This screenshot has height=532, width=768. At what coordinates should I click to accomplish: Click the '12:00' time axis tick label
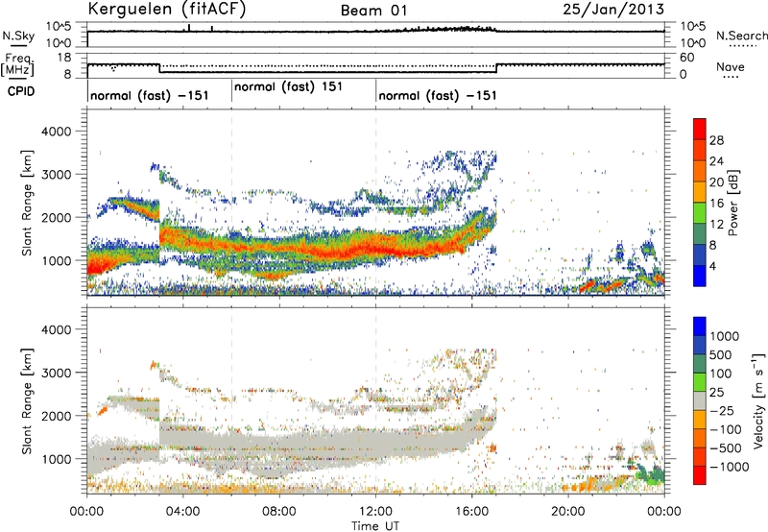pos(375,512)
